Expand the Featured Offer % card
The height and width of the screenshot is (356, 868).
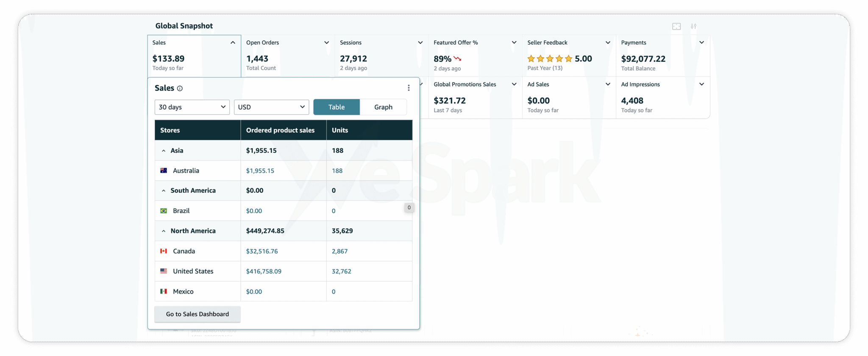tap(514, 43)
